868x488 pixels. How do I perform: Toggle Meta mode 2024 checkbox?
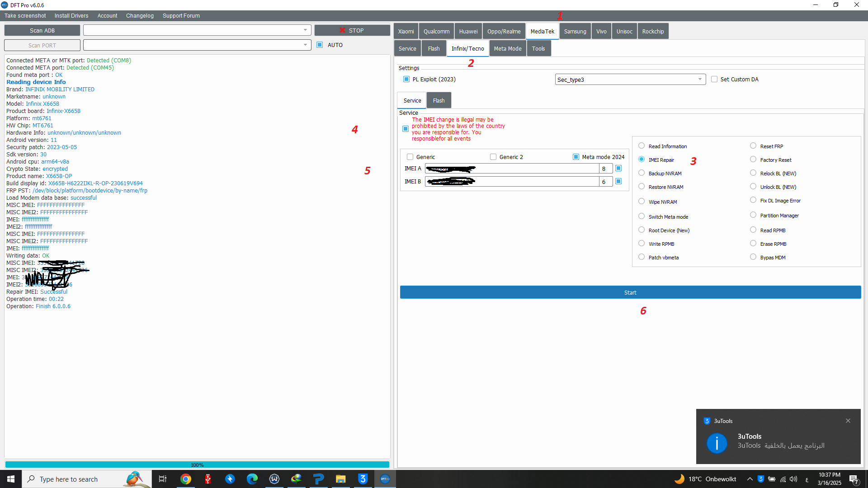click(576, 157)
